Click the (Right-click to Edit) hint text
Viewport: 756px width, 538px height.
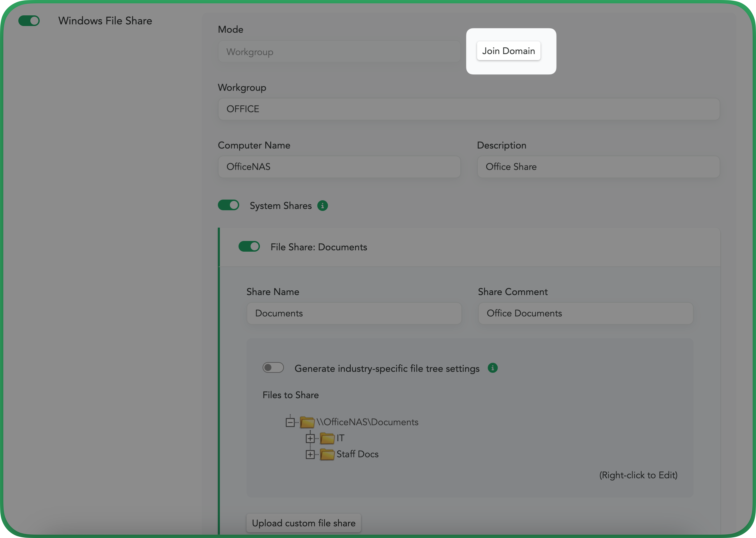638,475
